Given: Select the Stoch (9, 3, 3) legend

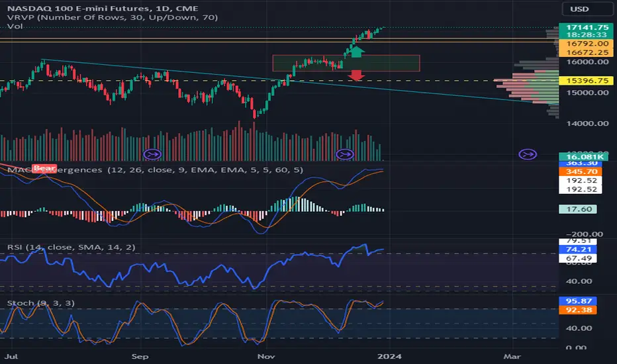Looking at the screenshot, I should (x=41, y=303).
